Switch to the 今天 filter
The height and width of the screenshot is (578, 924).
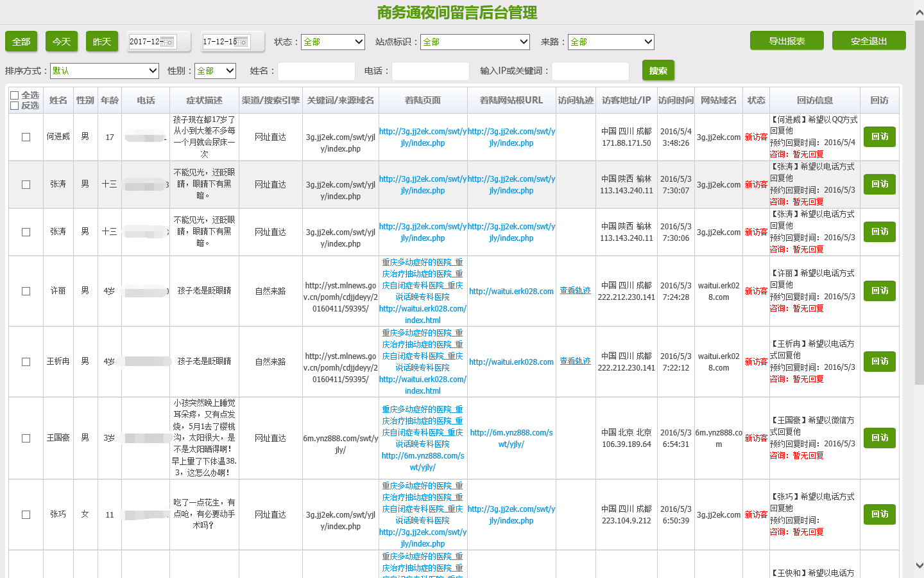point(62,42)
